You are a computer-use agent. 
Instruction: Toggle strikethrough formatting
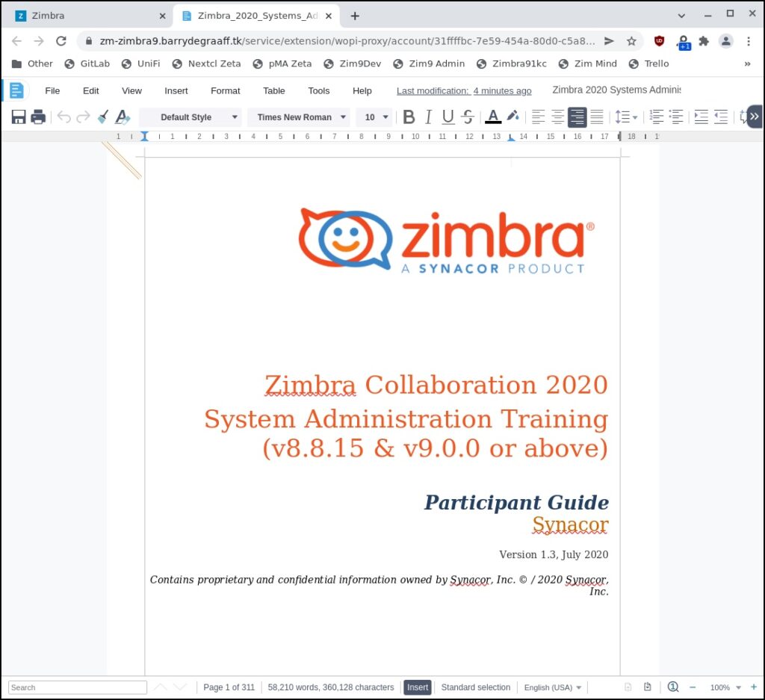click(467, 117)
